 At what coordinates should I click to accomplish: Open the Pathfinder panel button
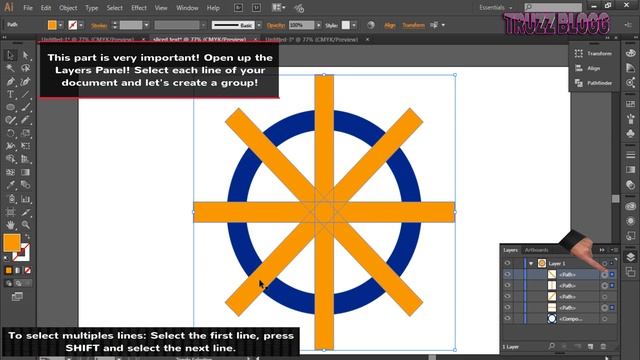pyautogui.click(x=594, y=83)
